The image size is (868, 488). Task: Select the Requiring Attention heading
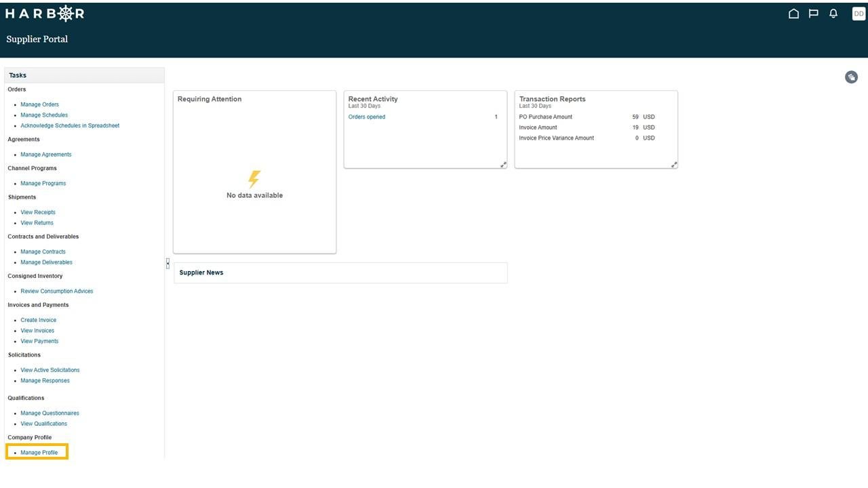point(210,99)
